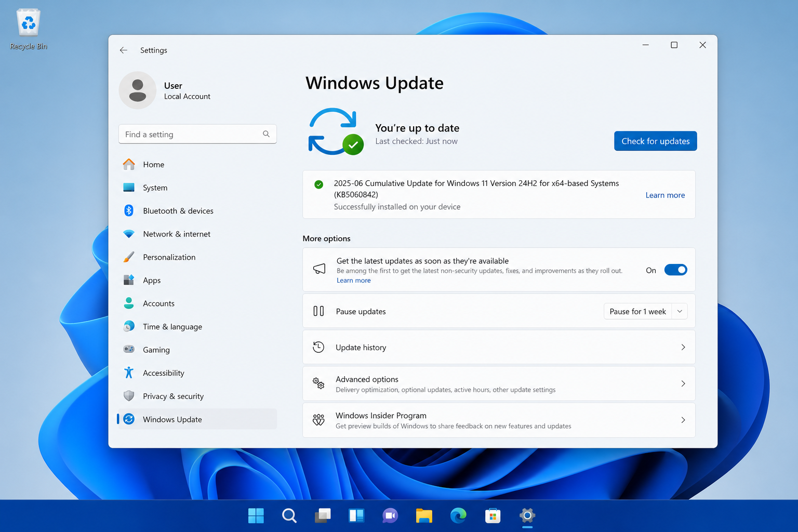Select Windows Update in sidebar

pyautogui.click(x=197, y=419)
